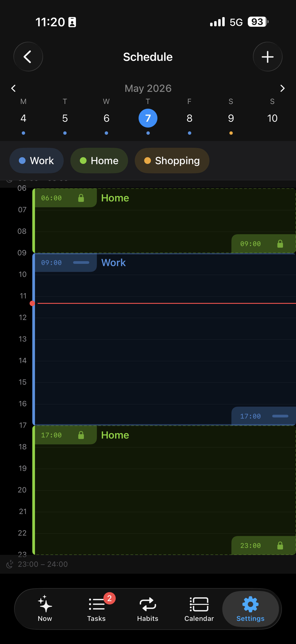Go to next week chevron

282,88
